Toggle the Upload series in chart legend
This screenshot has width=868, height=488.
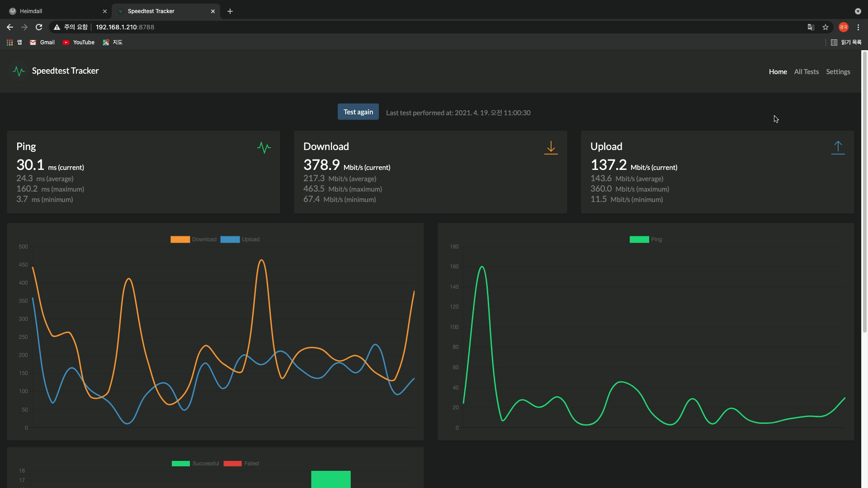click(240, 239)
